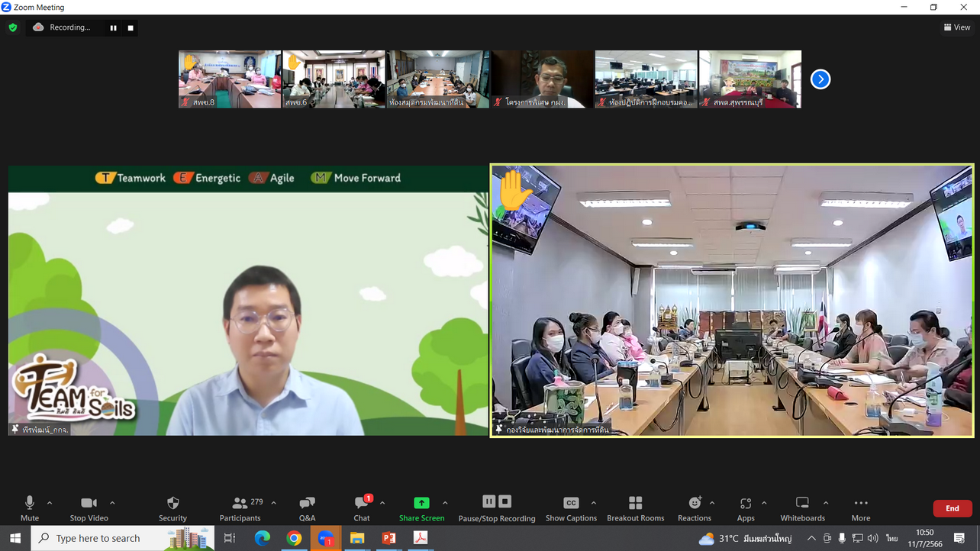
Task: Open the Participants panel
Action: tap(240, 508)
